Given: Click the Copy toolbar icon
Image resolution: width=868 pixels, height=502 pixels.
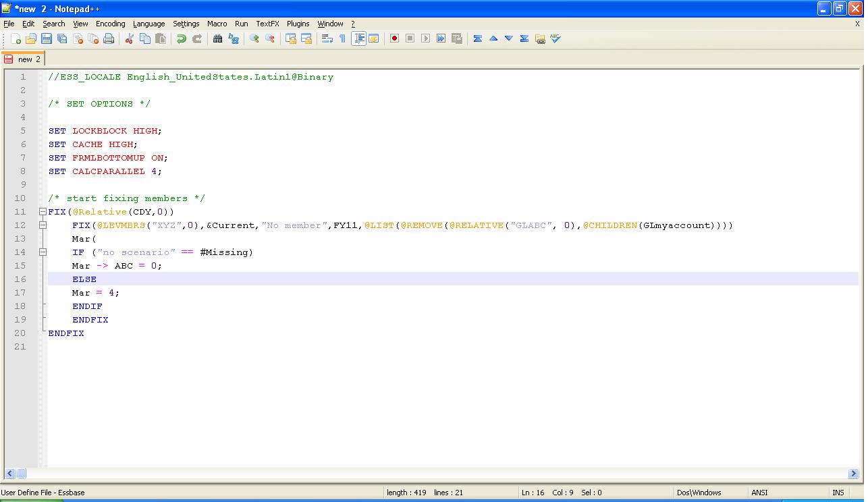Looking at the screenshot, I should click(145, 38).
